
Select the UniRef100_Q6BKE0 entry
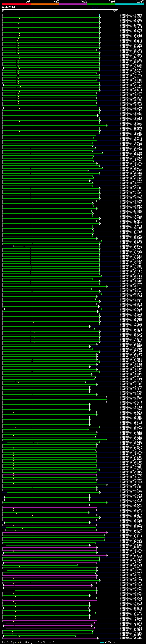[131, 276]
